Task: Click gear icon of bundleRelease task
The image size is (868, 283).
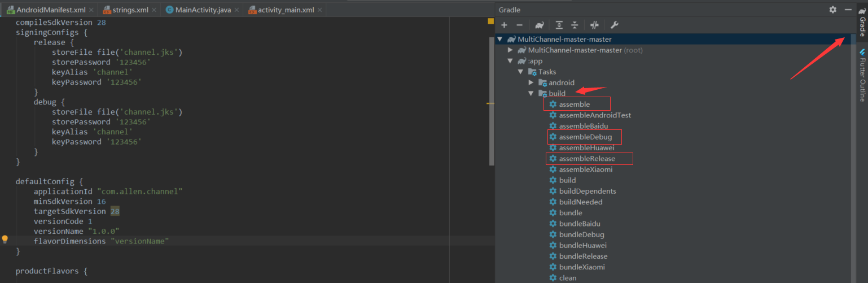Action: (x=553, y=256)
